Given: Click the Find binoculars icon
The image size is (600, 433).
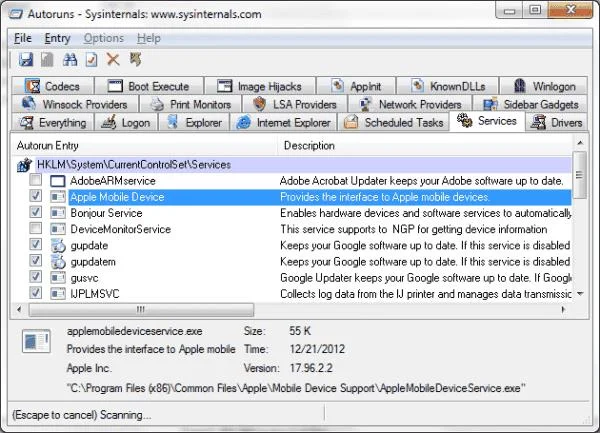Looking at the screenshot, I should click(70, 60).
